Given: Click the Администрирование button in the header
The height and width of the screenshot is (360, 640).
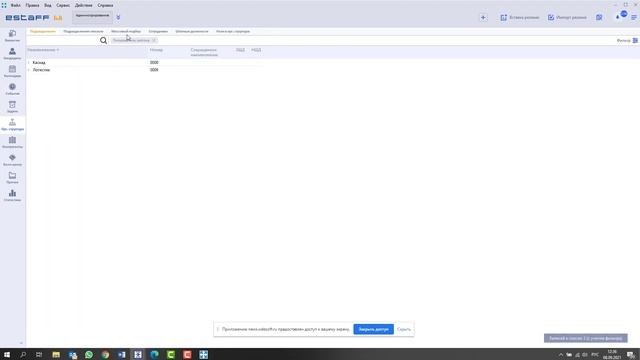Looking at the screenshot, I should (x=93, y=17).
